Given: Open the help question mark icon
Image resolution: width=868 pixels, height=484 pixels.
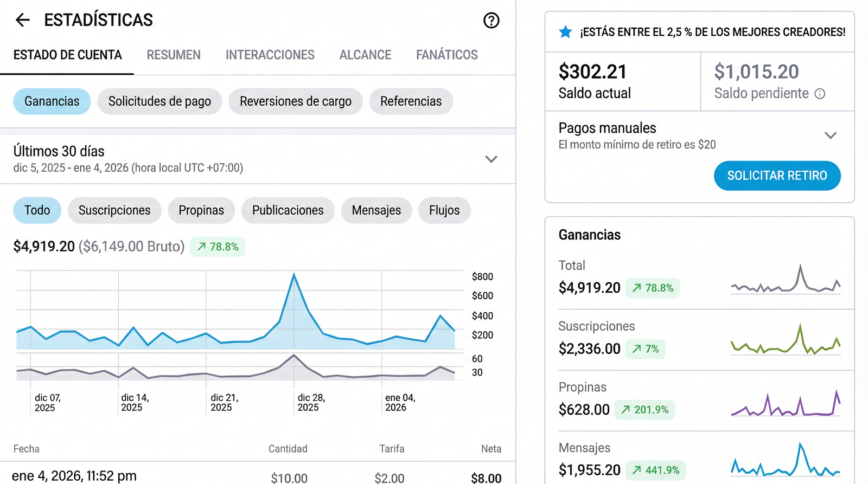Looking at the screenshot, I should tap(491, 21).
